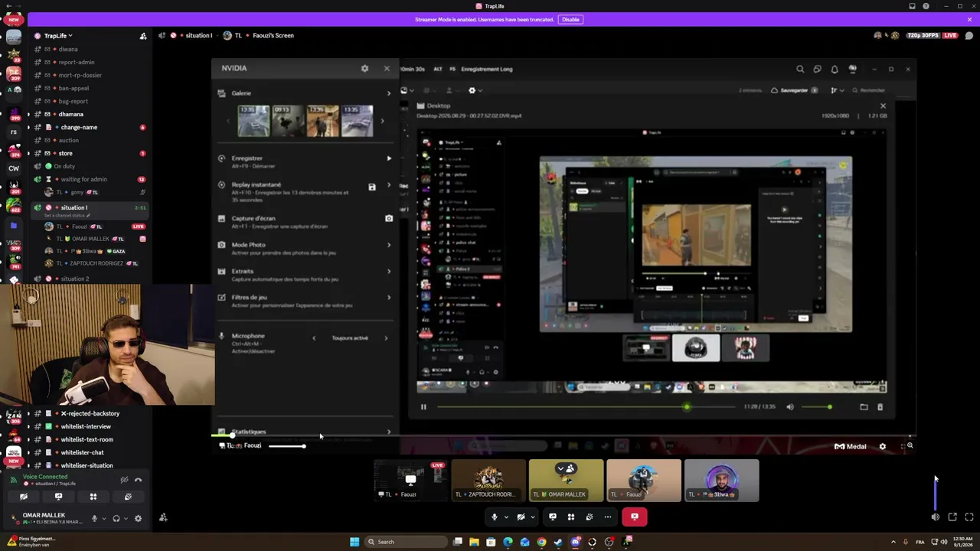Toggle noise suppression in voice panel
Viewport: 980px width, 551px height.
pos(124,480)
